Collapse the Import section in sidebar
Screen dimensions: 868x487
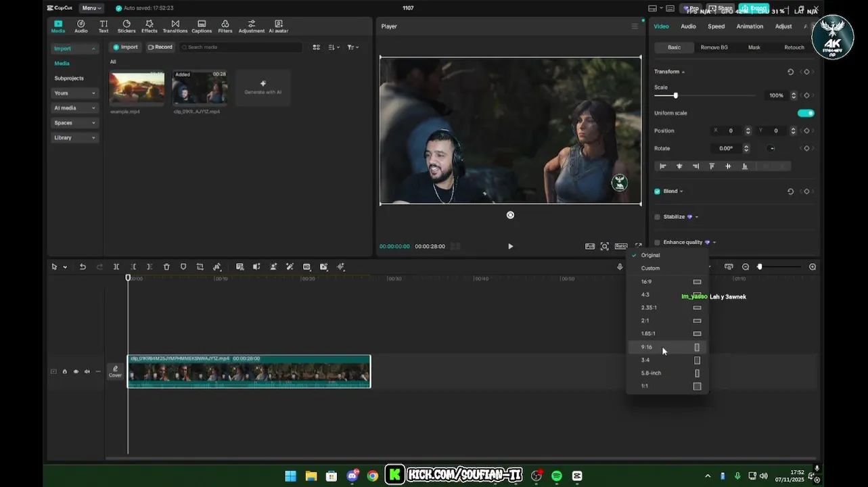point(75,49)
